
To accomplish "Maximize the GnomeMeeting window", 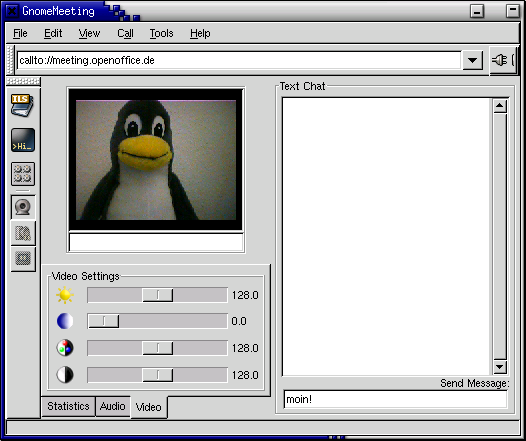I will click(513, 11).
